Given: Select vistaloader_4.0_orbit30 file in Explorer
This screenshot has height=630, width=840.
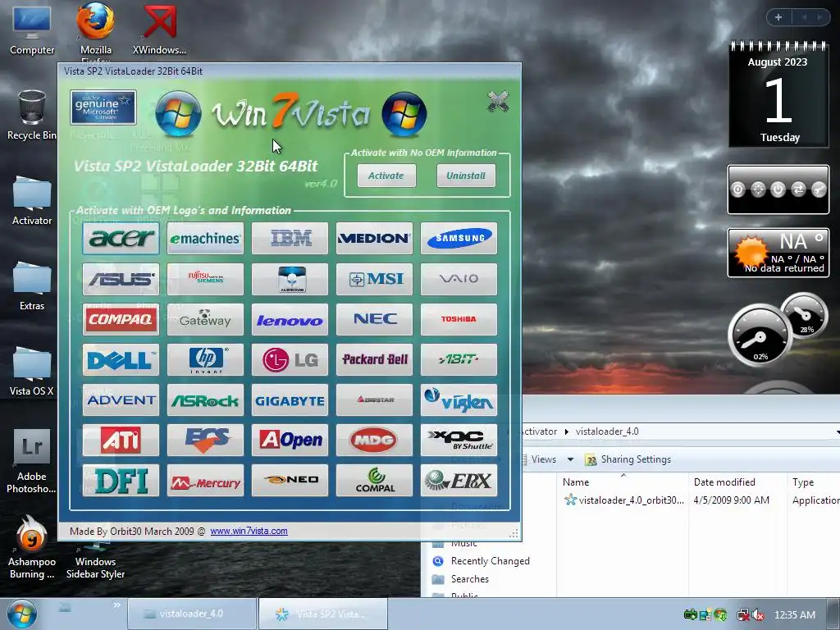Looking at the screenshot, I should pos(623,500).
